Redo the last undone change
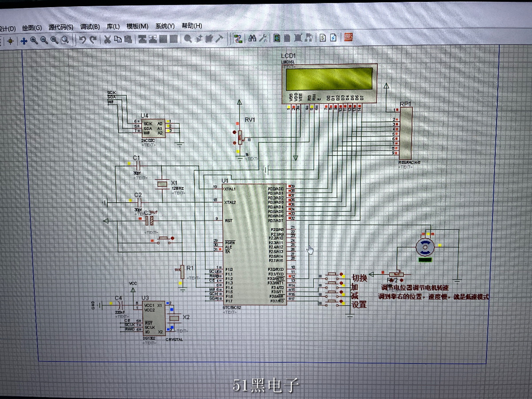Viewport: 532px width, 399px height. [93, 39]
